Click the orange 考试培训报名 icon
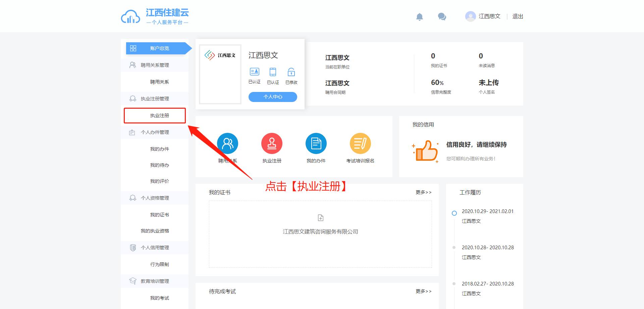Screen dimensions: 644x309 coord(360,144)
